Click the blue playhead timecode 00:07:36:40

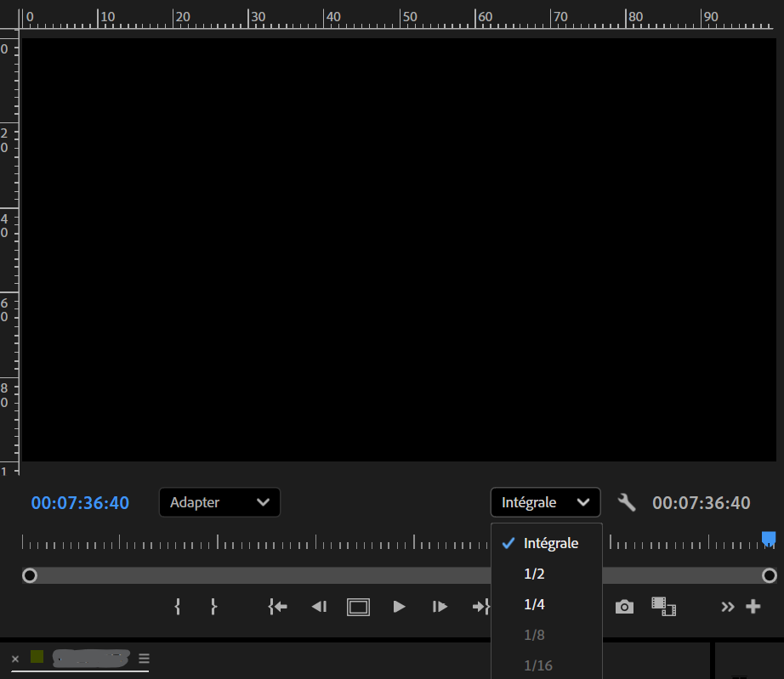(x=80, y=502)
